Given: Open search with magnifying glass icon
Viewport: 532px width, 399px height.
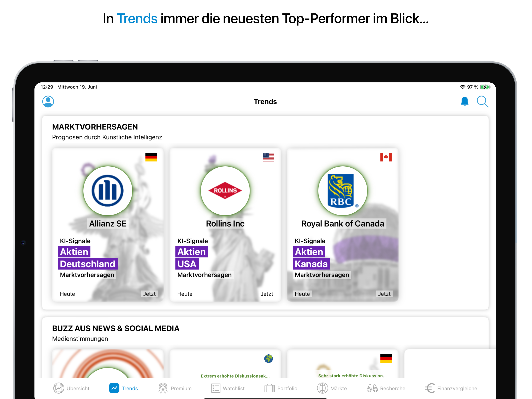Looking at the screenshot, I should (482, 102).
